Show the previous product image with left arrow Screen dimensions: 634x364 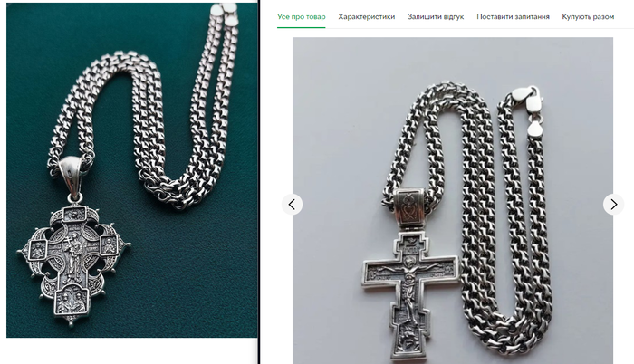click(292, 204)
